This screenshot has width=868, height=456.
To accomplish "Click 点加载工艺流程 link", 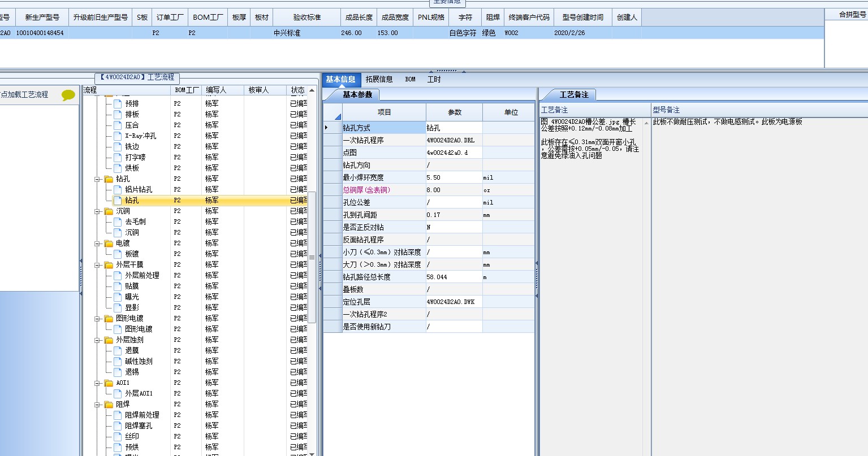I will (24, 95).
